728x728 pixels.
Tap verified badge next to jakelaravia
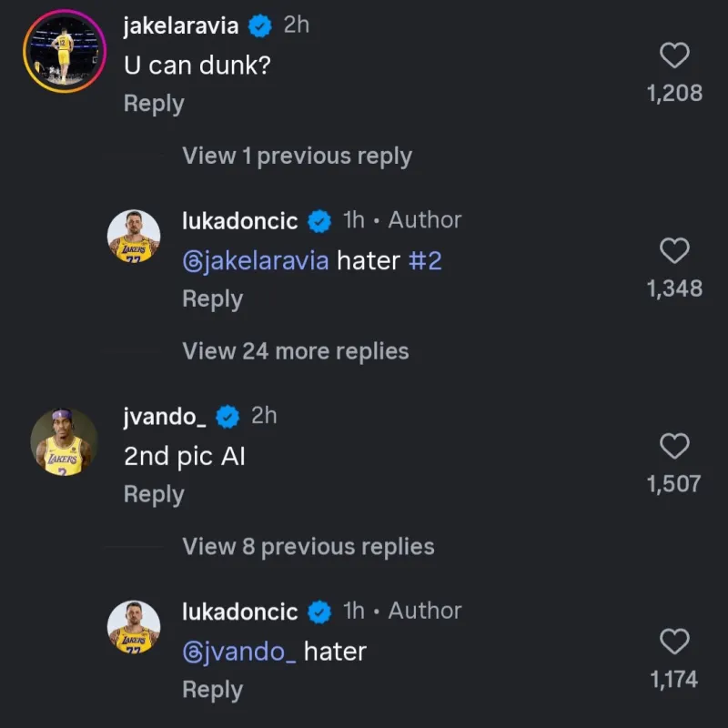260,26
